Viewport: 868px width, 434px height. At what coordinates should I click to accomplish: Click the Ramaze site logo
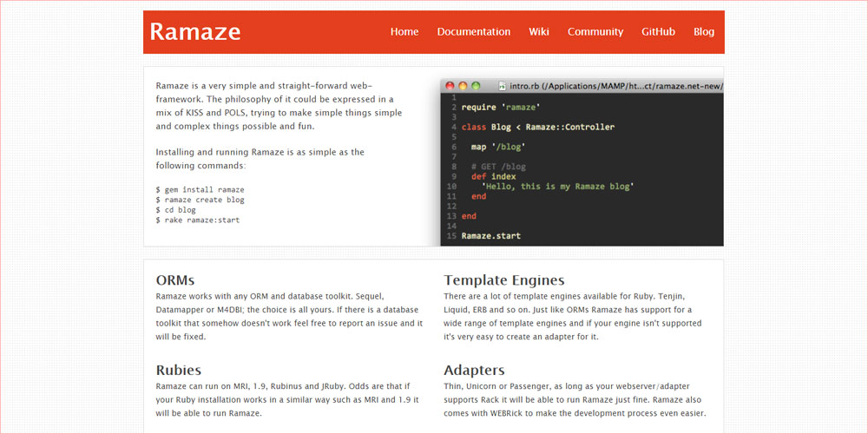pos(194,31)
